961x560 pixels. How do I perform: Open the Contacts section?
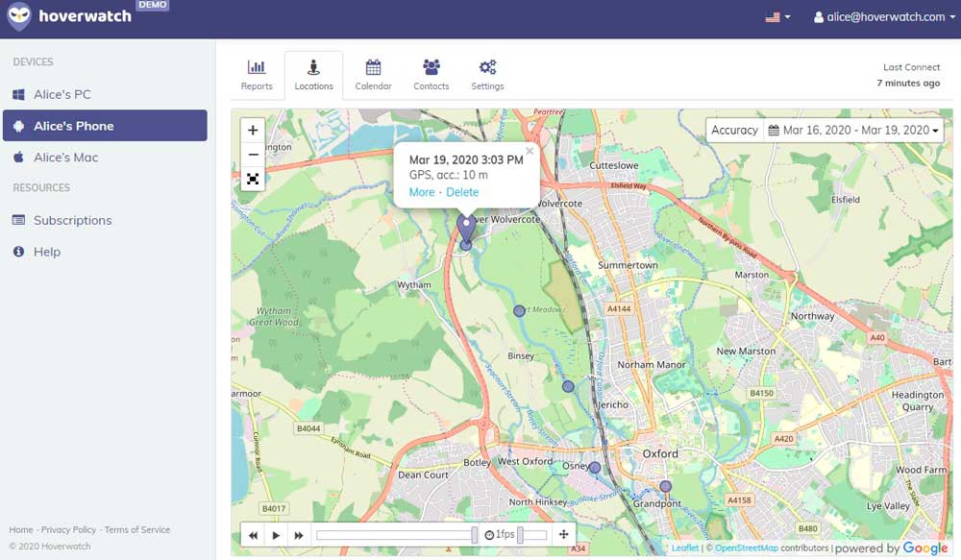(431, 75)
